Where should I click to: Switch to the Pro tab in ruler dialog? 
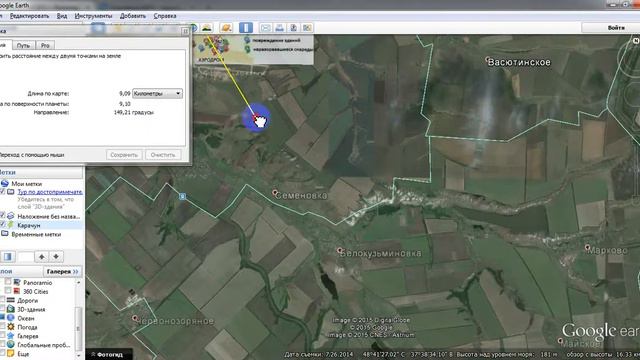(x=45, y=45)
